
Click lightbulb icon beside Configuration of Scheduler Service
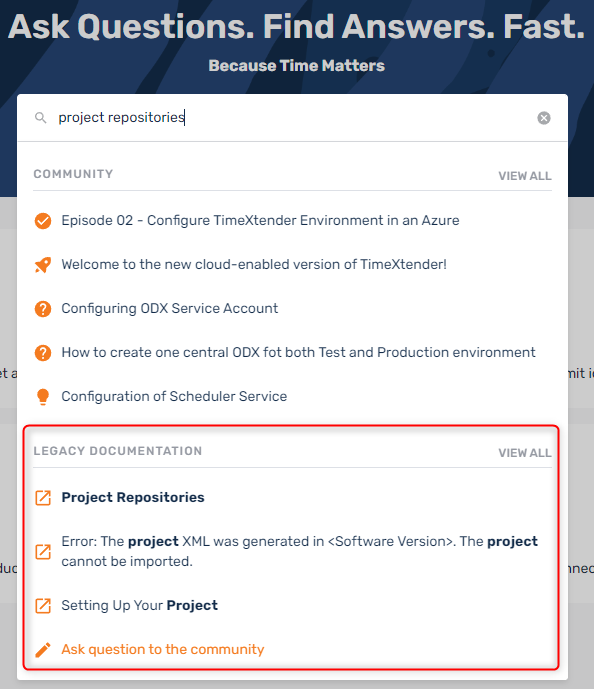[x=43, y=396]
